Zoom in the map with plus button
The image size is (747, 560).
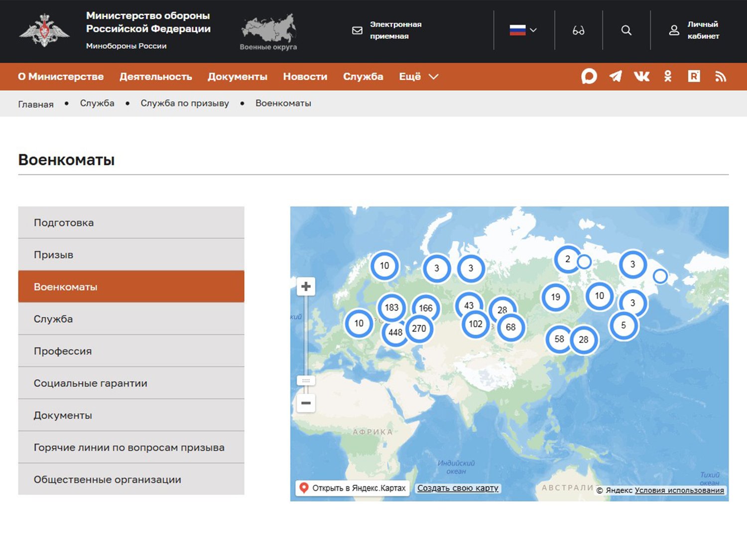coord(306,286)
